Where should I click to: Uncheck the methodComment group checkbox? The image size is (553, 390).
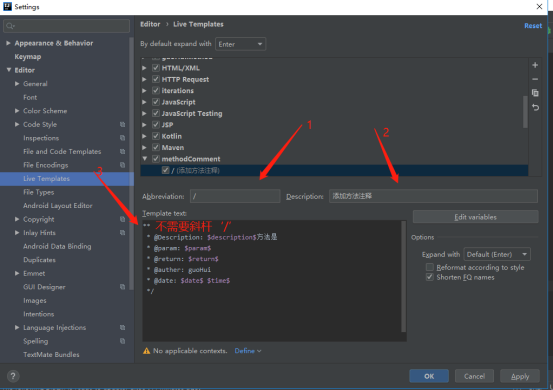pyautogui.click(x=156, y=159)
